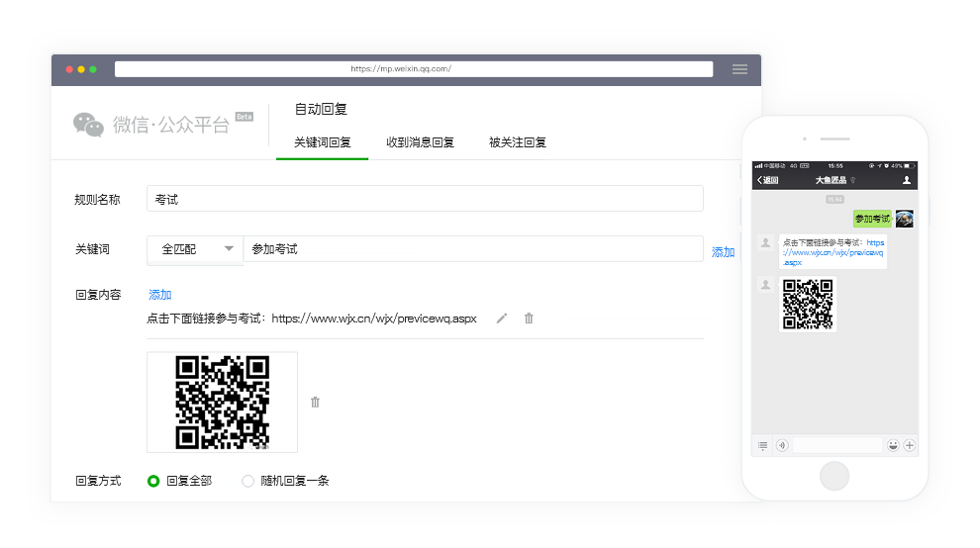Tap the 返回 back button on phone
980x548 pixels.
coord(767,180)
